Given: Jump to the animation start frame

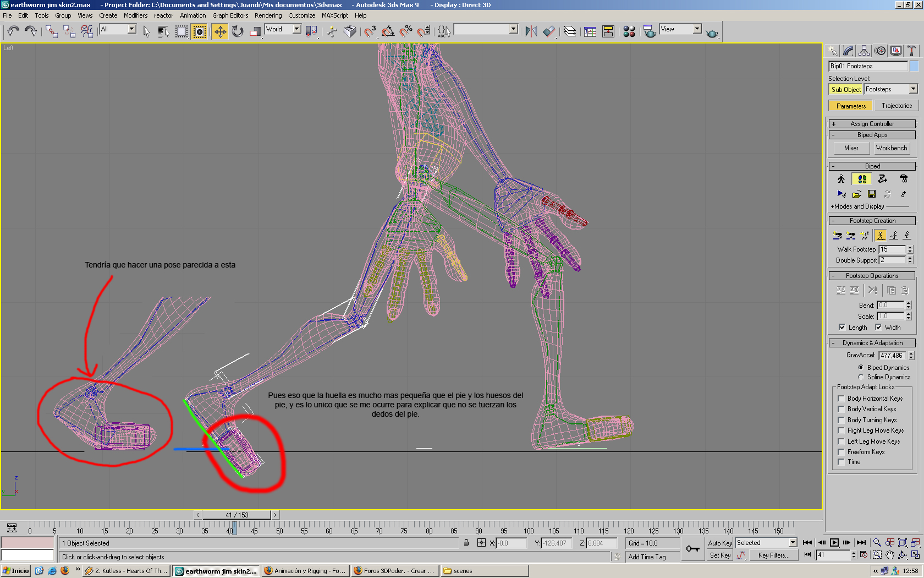Looking at the screenshot, I should click(x=807, y=543).
